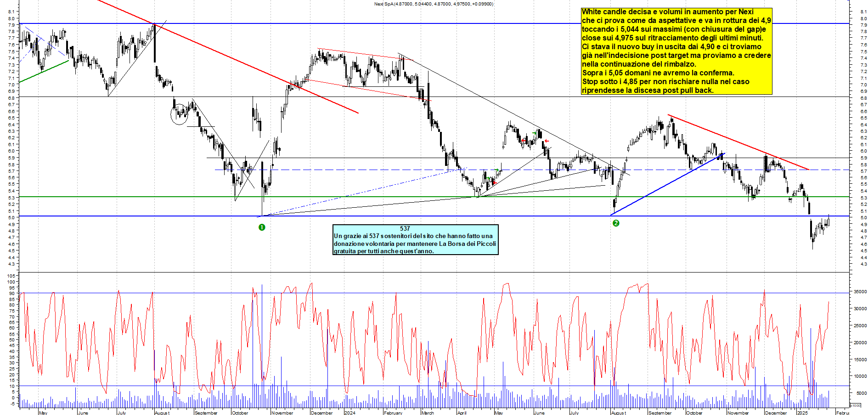This screenshot has width=868, height=415.
Task: Select 'close sui 4,975 sul ritracciamento degli ultimi minuti'
Action: point(672,38)
